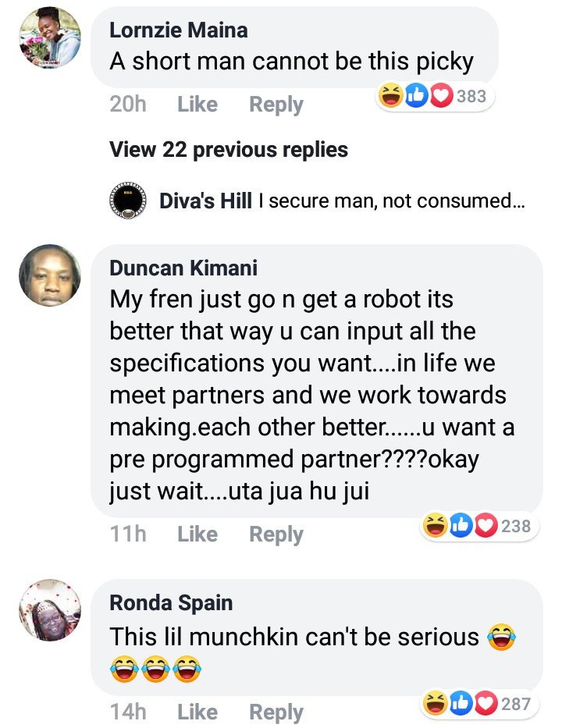Reply to Lornzie Maina's comment
This screenshot has width=562, height=728.
pos(276,105)
